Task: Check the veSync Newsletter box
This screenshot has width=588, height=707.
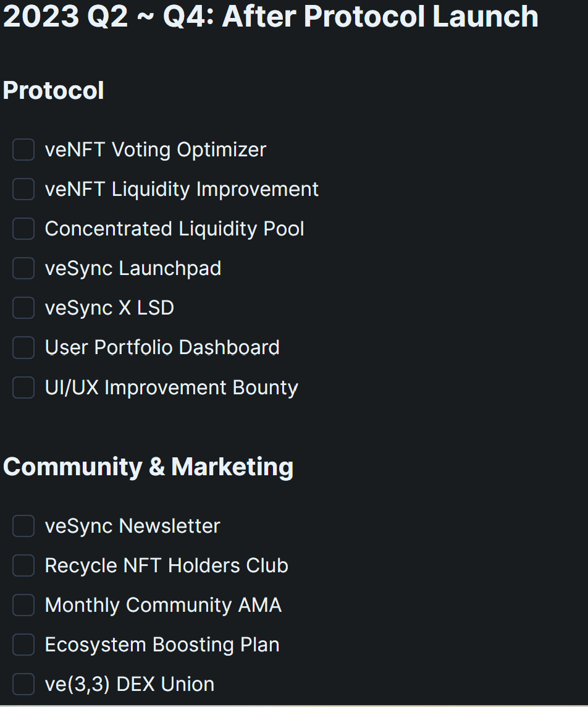Action: 23,526
